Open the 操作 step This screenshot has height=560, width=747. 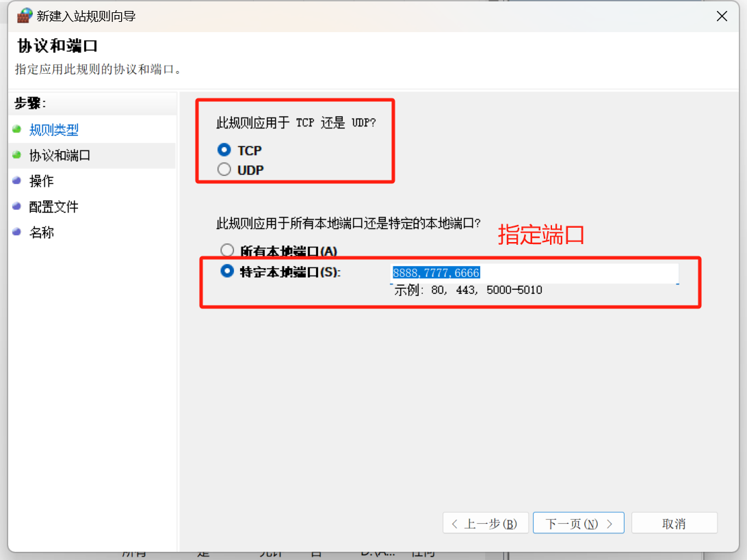point(42,181)
